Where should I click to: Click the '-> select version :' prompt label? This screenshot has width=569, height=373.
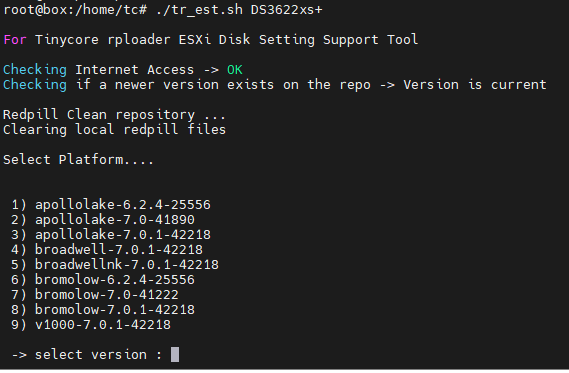[87, 354]
